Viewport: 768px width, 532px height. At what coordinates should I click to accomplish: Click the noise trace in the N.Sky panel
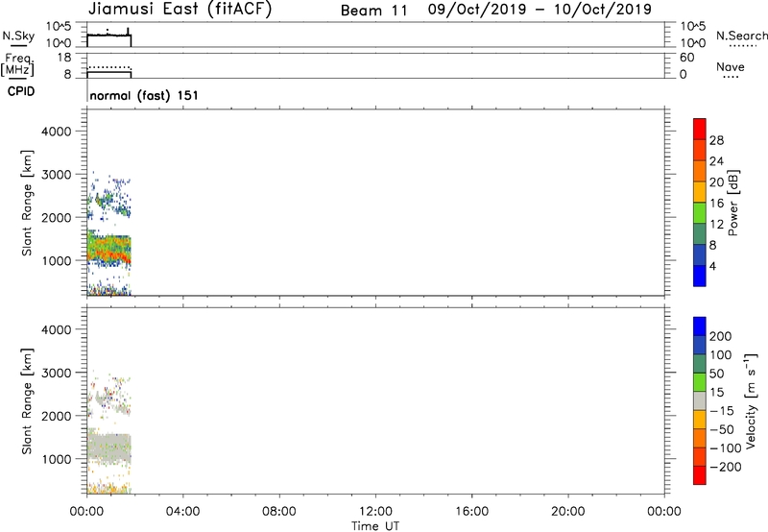108,35
